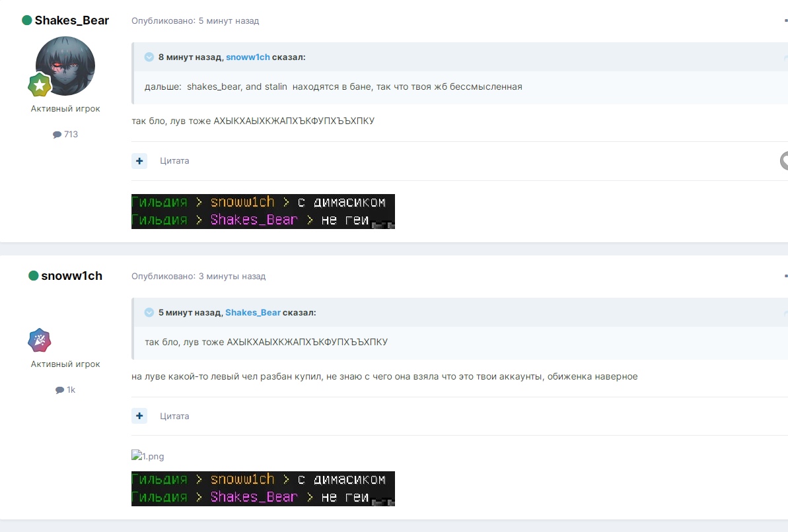
Task: Open post options menu on snoww1ch's post
Action: [x=785, y=276]
